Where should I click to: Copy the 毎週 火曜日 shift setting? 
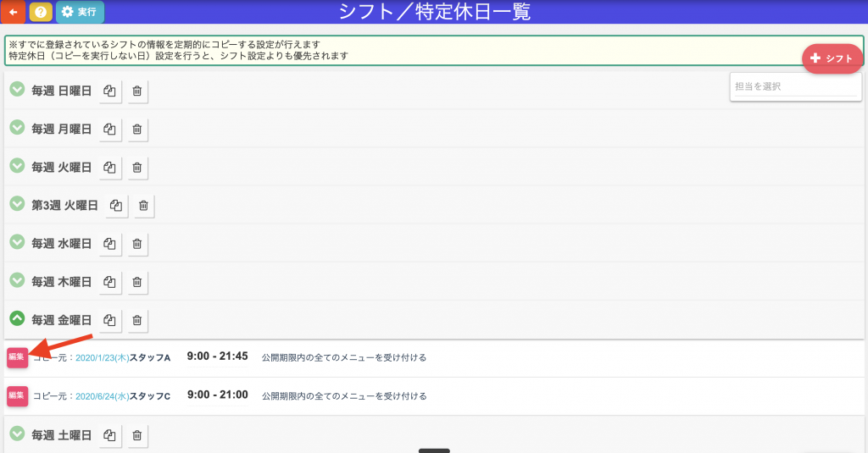(110, 168)
